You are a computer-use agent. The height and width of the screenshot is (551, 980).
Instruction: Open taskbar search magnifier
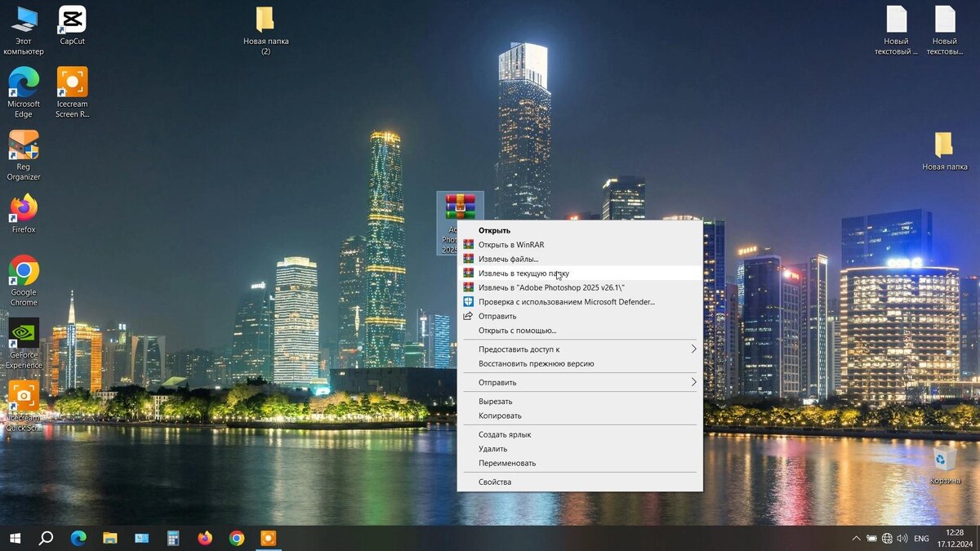[x=47, y=538]
